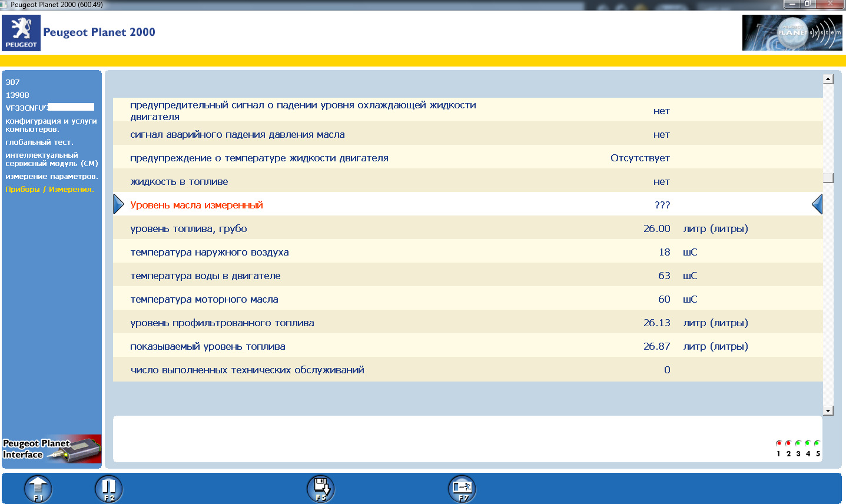Click the '26.87' displayed fuel value
This screenshot has width=846, height=504.
coord(656,346)
